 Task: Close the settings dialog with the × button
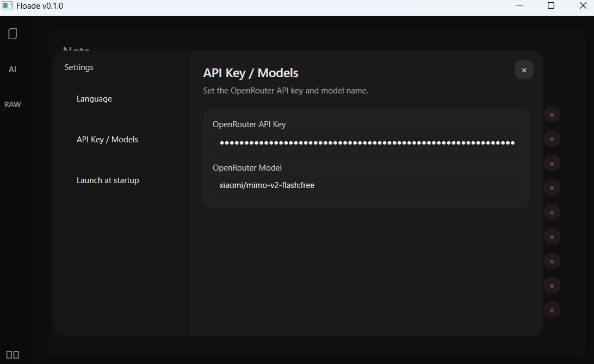[x=524, y=70]
